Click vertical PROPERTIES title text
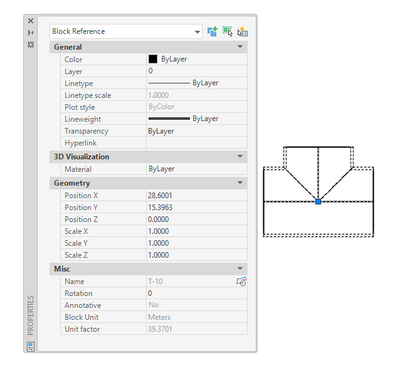This screenshot has width=400, height=370. [x=31, y=315]
